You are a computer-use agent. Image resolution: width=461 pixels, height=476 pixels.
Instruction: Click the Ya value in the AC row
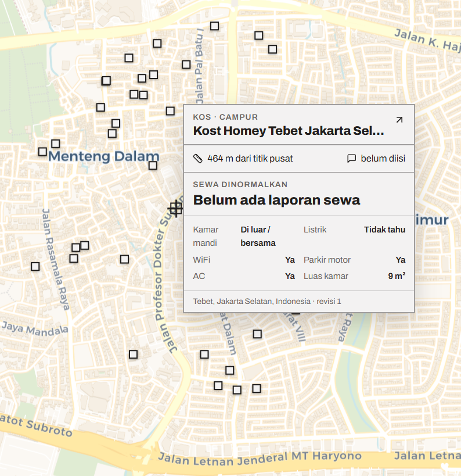pyautogui.click(x=290, y=276)
